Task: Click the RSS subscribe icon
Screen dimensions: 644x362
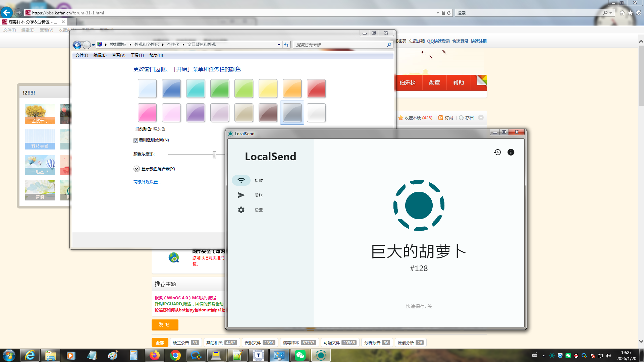Action: coord(441,118)
